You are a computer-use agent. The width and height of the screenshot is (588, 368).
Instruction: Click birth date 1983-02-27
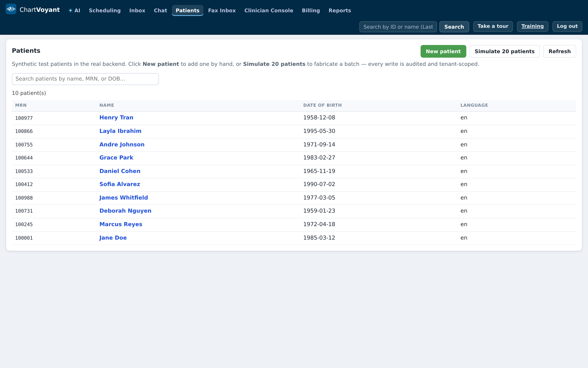tap(319, 158)
